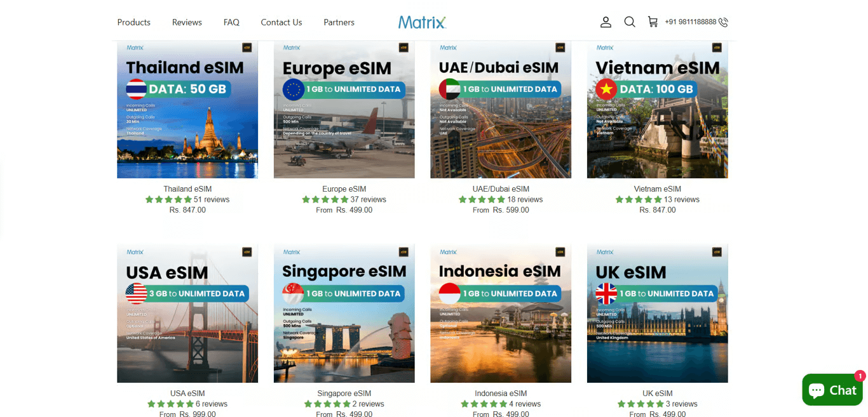Click the Matrix logo
This screenshot has height=417, width=868.
[422, 21]
